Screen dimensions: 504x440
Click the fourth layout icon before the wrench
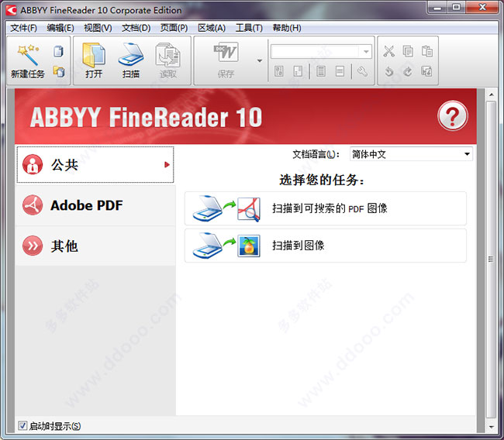340,71
